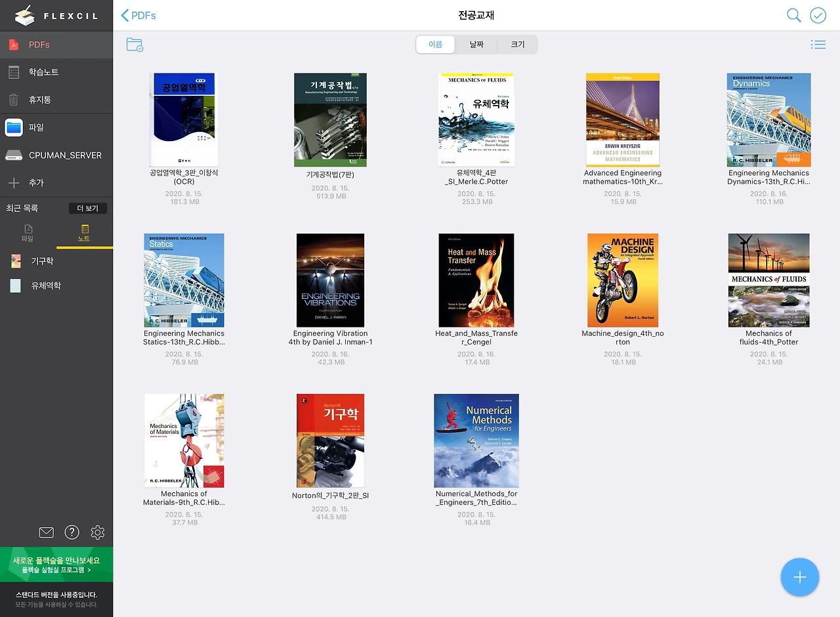Click file size 513.9 MB
Screen dimensions: 840x617
click(x=330, y=196)
